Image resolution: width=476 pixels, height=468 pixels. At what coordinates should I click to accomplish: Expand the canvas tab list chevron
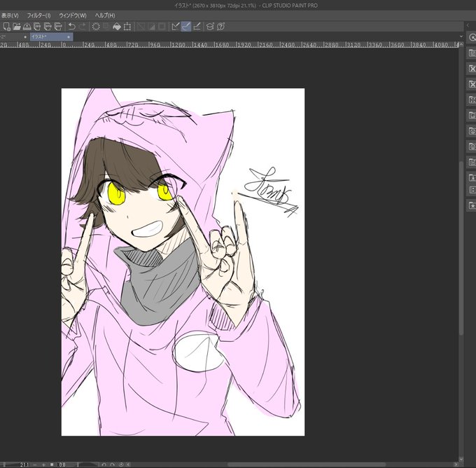pos(461,36)
